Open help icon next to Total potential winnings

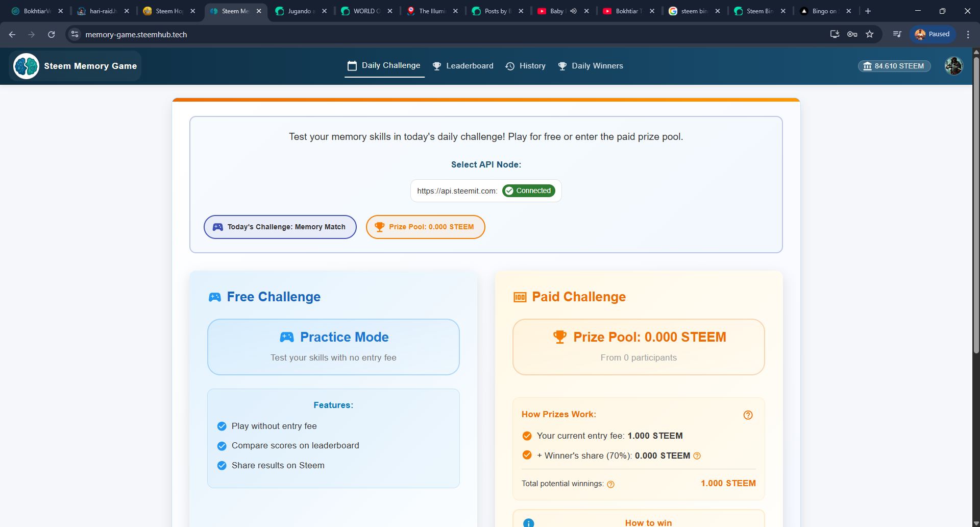[x=611, y=484]
